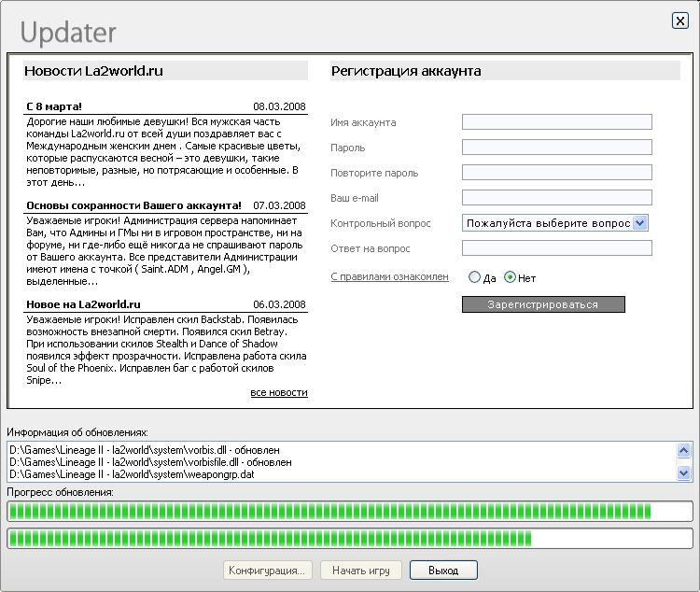The height and width of the screenshot is (592, 700).
Task: Select the log line with vorbis.dll
Action: click(x=145, y=450)
